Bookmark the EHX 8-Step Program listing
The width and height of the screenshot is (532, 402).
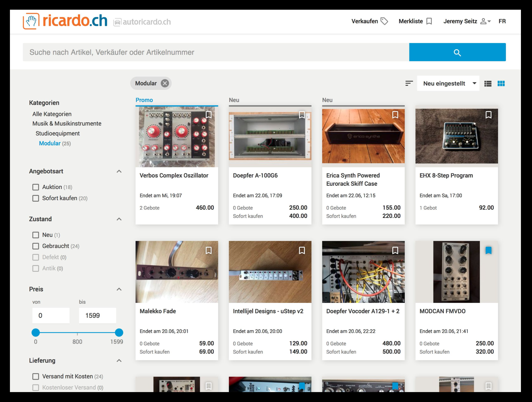[x=488, y=115]
